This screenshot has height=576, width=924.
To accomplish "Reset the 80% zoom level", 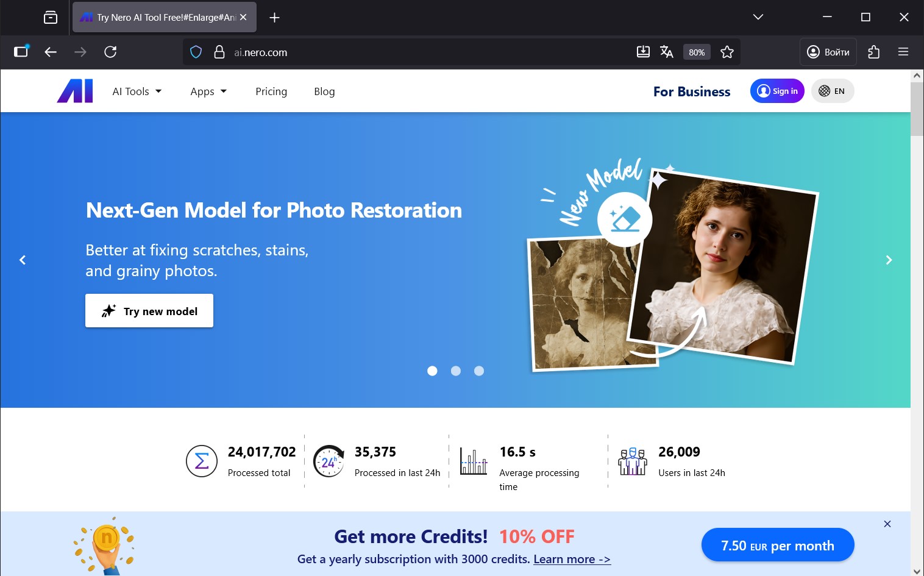I will (697, 52).
